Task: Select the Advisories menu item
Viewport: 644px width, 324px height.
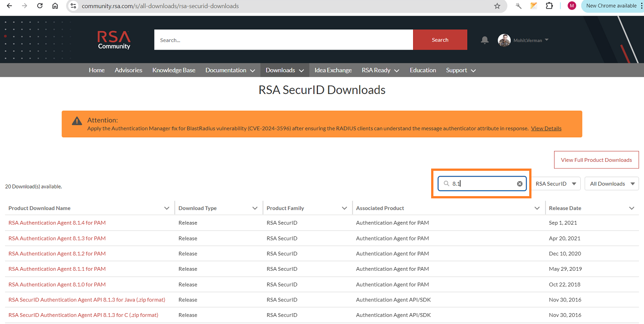Action: tap(128, 70)
